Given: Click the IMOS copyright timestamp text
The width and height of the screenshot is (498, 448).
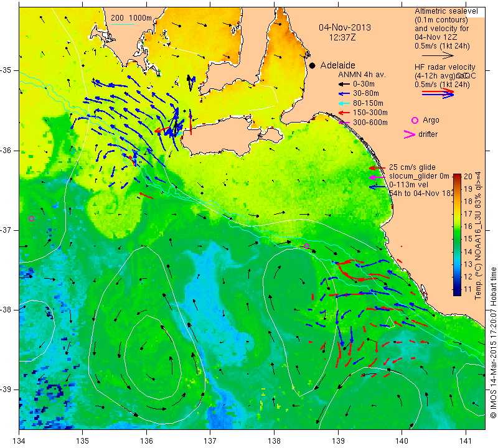Looking at the screenshot, I should tap(493, 342).
